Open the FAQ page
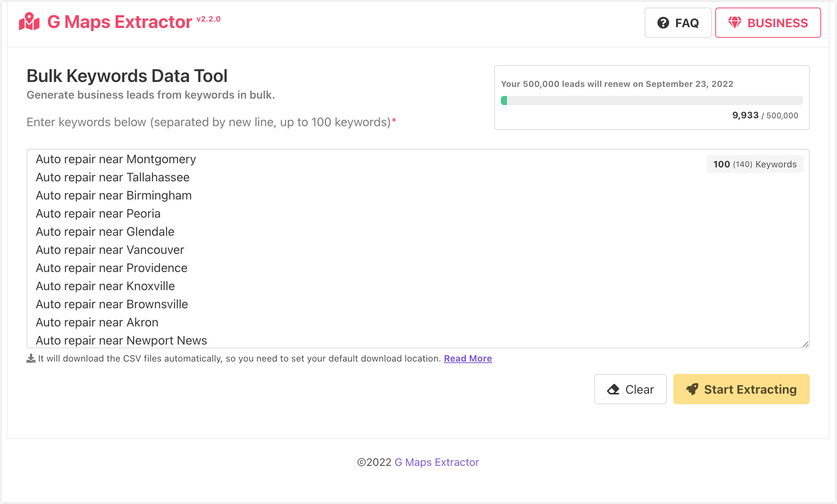 (x=678, y=23)
